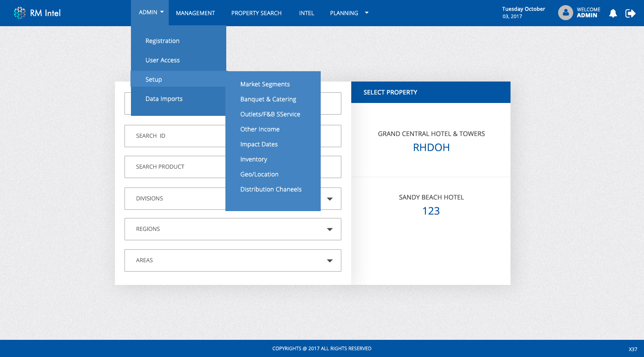Select Market Segments from the Setup submenu
This screenshot has width=644, height=357.
[265, 84]
